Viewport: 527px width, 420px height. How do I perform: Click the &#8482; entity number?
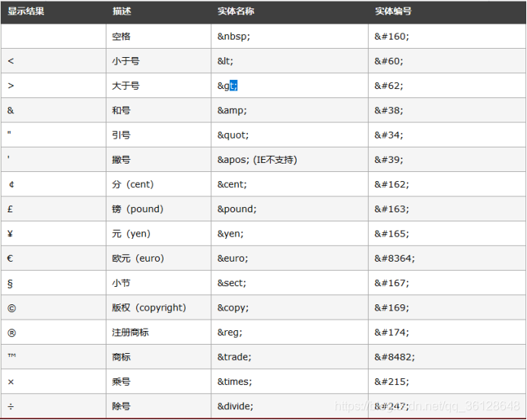pos(395,357)
